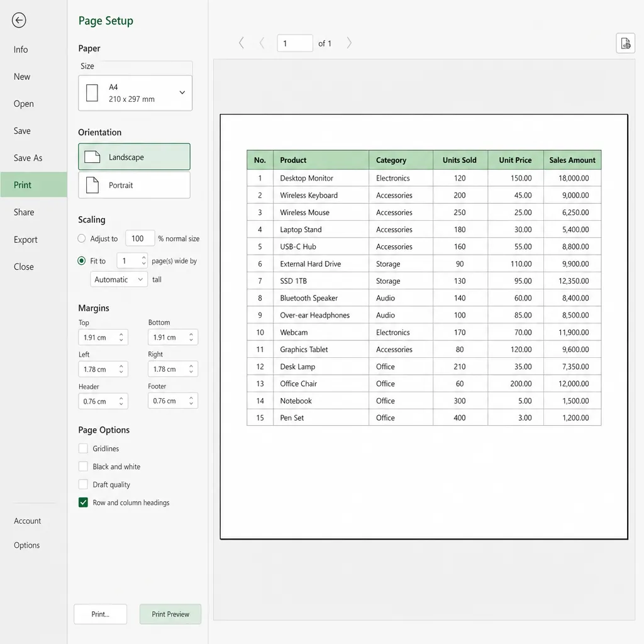Click the Portrait page icon

tap(92, 185)
